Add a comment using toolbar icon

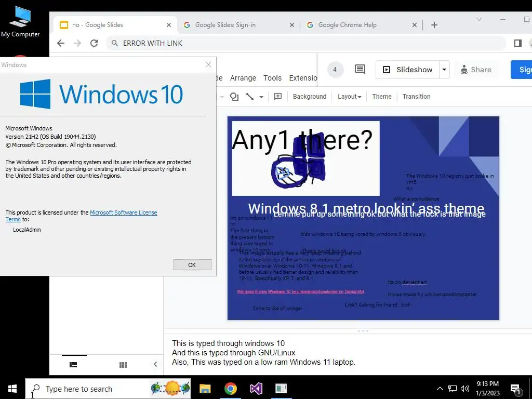pos(278,97)
